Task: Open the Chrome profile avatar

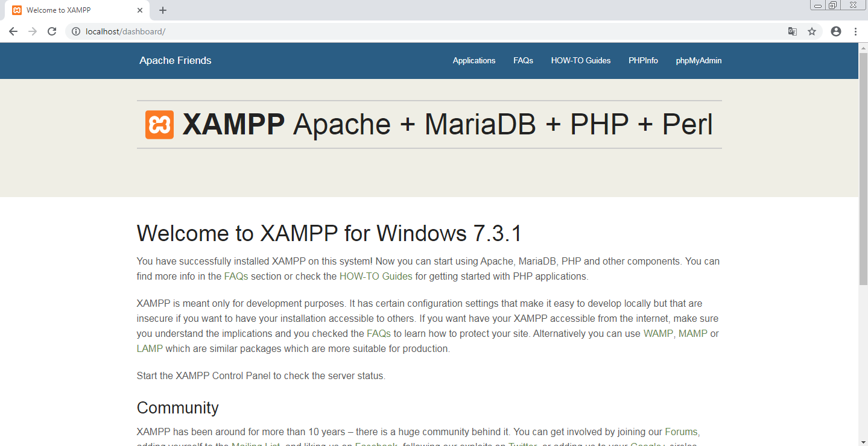Action: click(x=835, y=31)
